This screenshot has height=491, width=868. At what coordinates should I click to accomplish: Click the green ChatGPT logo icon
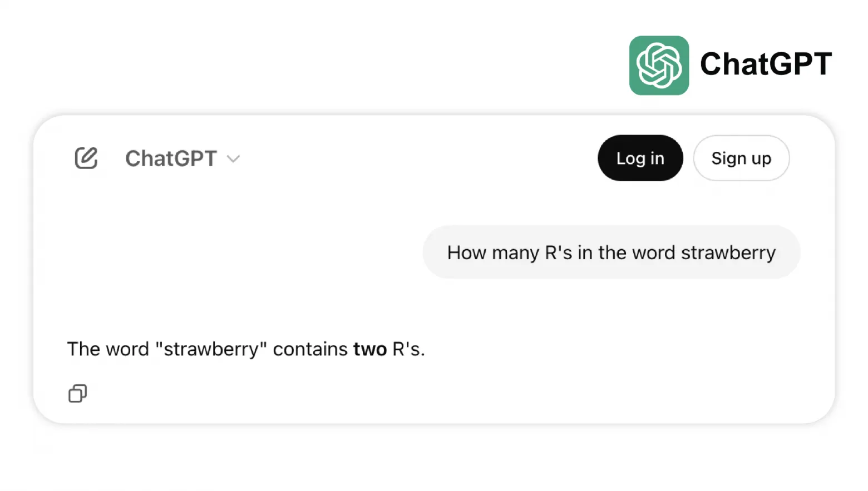pos(659,66)
